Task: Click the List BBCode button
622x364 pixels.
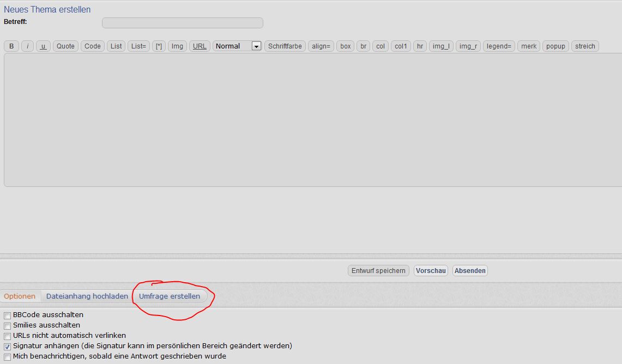Action: [116, 46]
